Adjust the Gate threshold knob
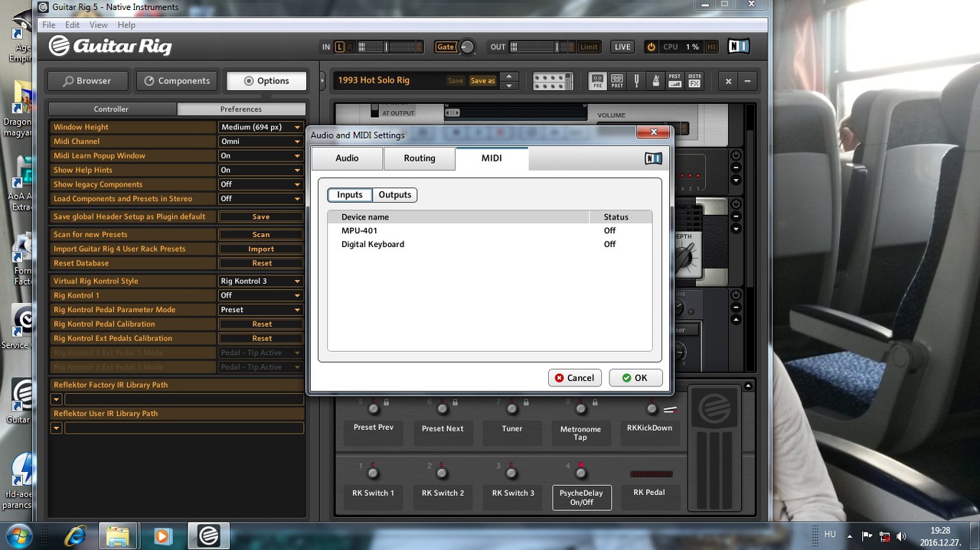This screenshot has height=550, width=980. (466, 47)
